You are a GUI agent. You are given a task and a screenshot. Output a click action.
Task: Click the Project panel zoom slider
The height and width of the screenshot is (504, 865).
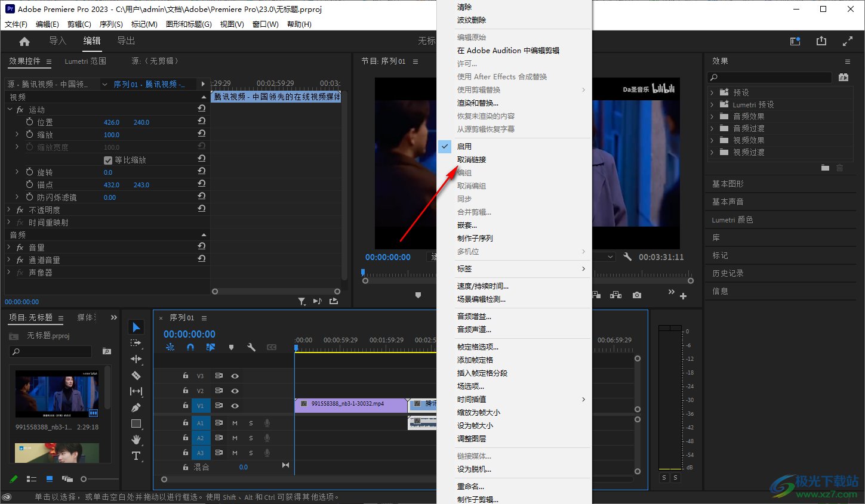[x=84, y=479]
